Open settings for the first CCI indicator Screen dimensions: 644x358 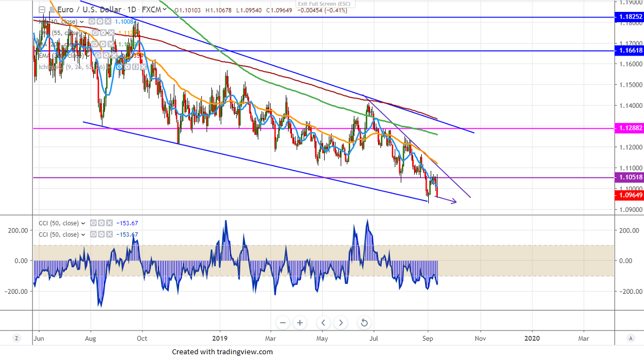tap(100, 223)
